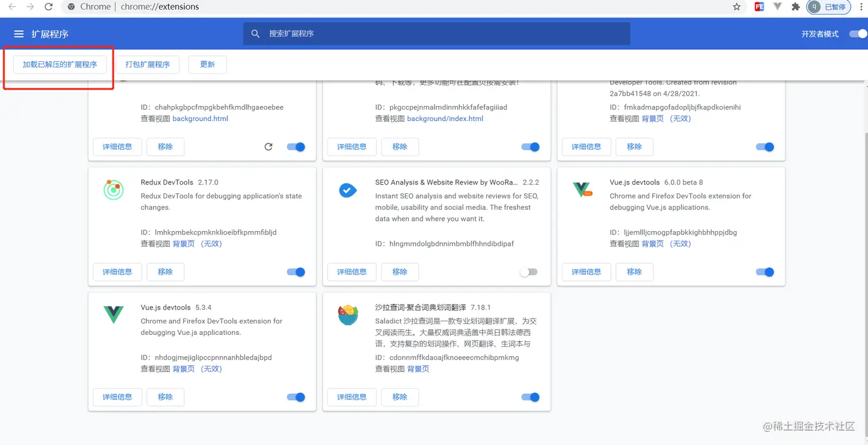Open the background.html view link
The height and width of the screenshot is (445, 868).
200,119
